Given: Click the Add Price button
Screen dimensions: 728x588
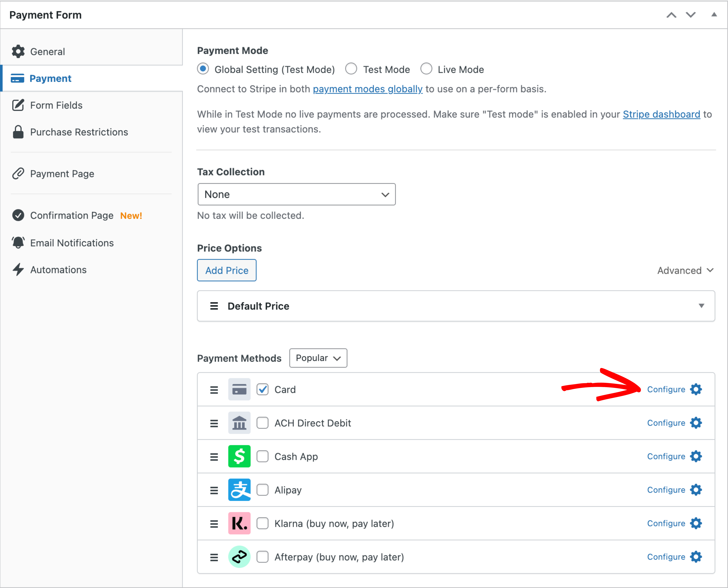Looking at the screenshot, I should point(227,270).
